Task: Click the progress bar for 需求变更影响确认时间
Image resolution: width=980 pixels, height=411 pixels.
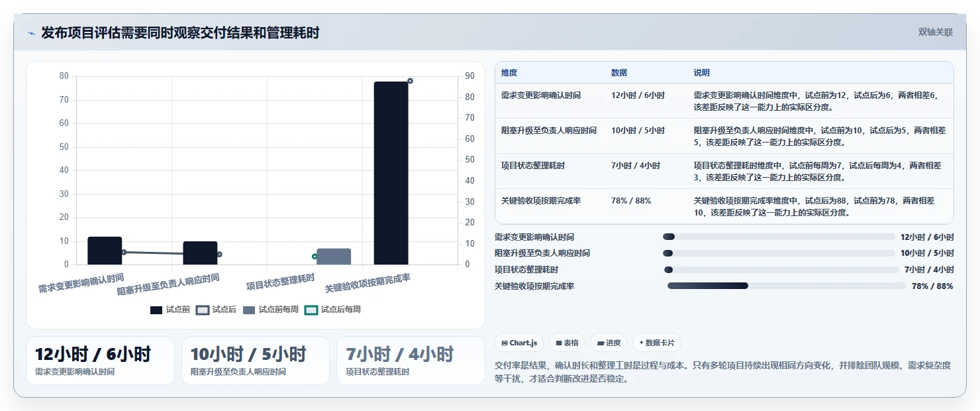Action: pyautogui.click(x=779, y=237)
